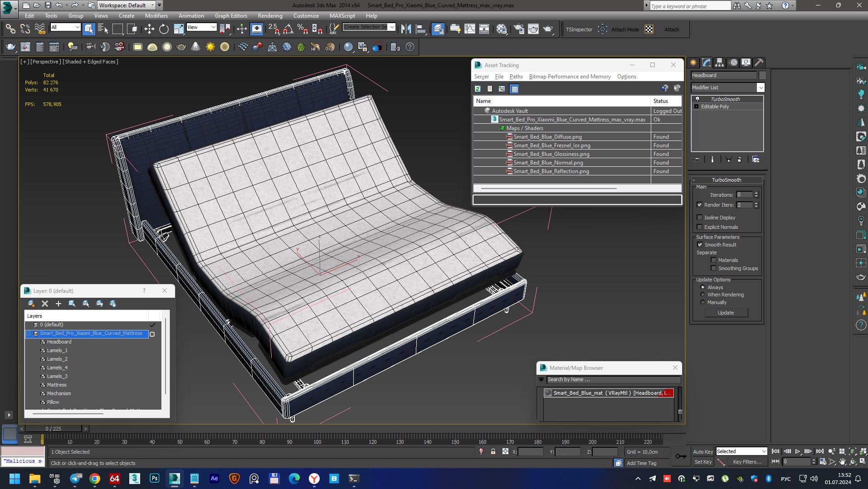This screenshot has width=868, height=489.
Task: Disable the Render Iters checkbox
Action: (x=699, y=205)
